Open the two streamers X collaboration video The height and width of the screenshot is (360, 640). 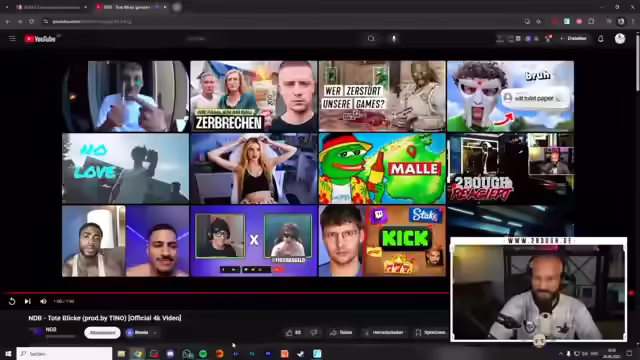[253, 241]
